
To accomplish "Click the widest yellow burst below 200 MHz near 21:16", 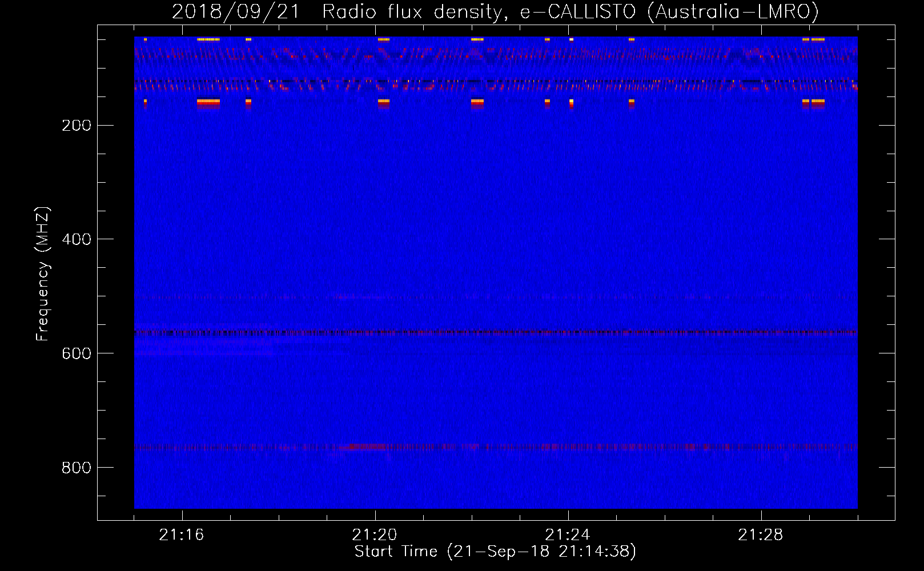I will [x=208, y=102].
